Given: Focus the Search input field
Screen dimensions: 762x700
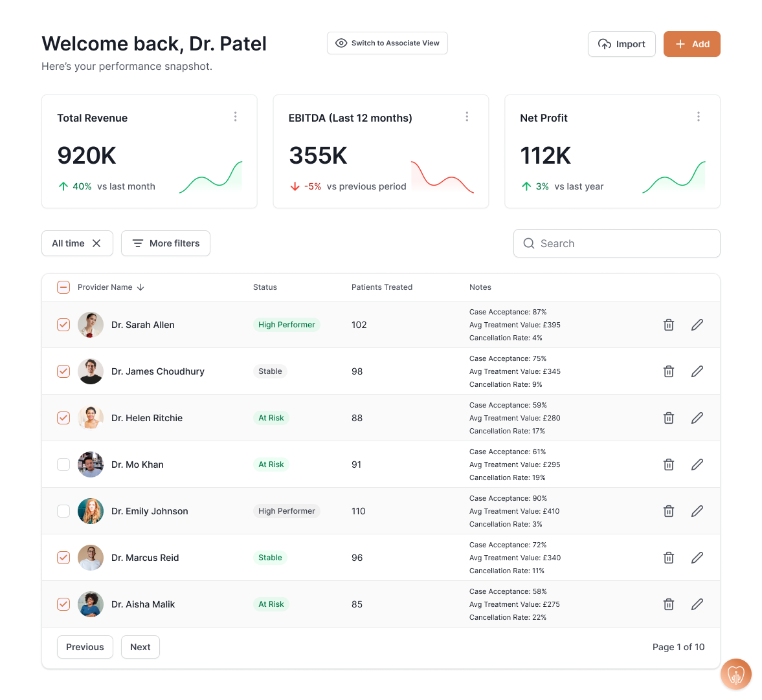Looking at the screenshot, I should pyautogui.click(x=616, y=243).
